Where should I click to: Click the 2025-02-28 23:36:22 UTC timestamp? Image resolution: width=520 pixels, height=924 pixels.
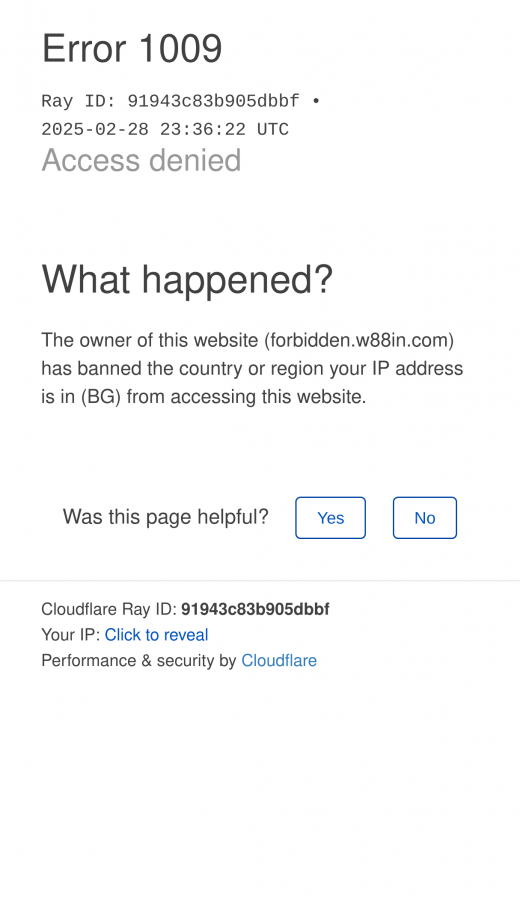click(x=165, y=129)
